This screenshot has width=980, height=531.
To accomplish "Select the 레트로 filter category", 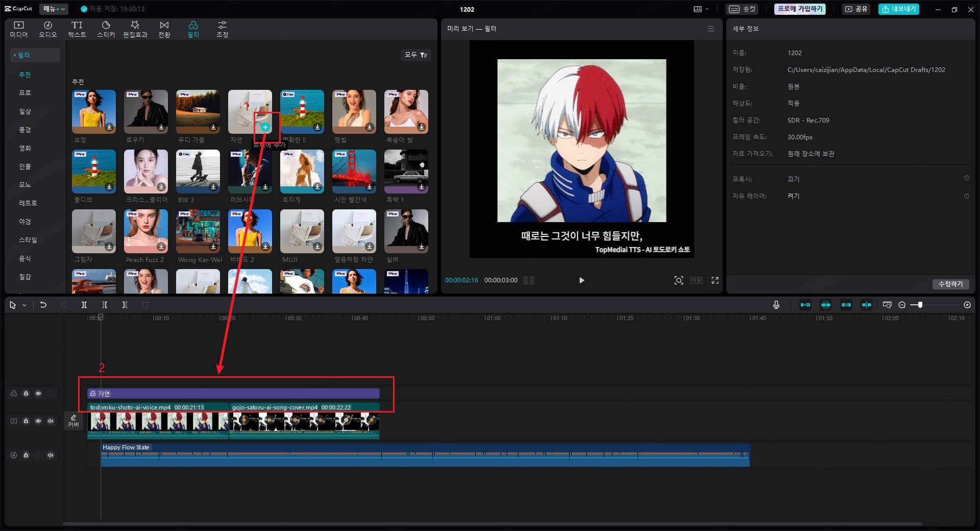I will (x=28, y=203).
